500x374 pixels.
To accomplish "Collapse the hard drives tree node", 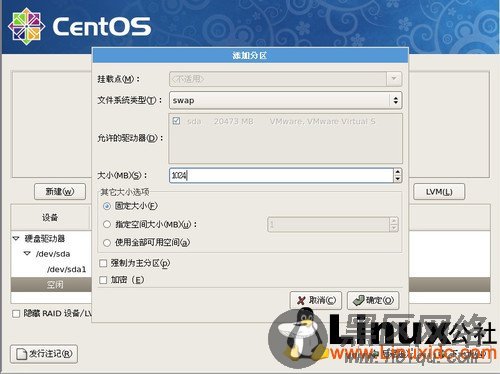I will click(x=16, y=238).
